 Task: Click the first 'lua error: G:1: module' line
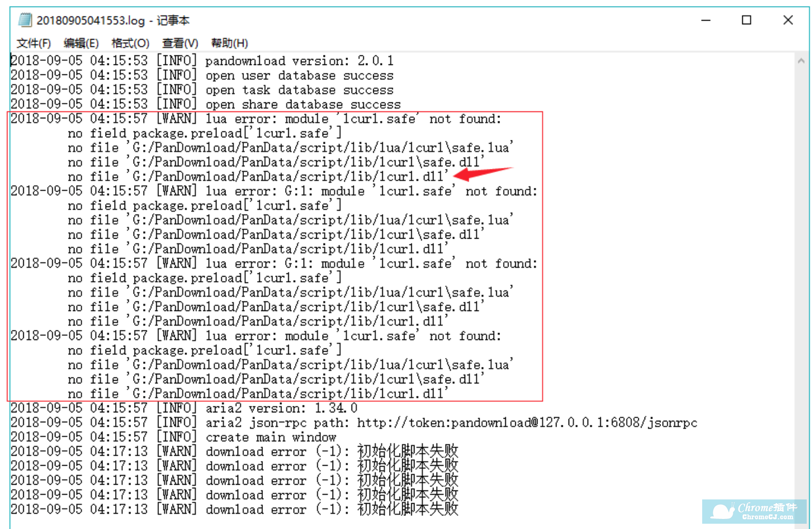274,191
